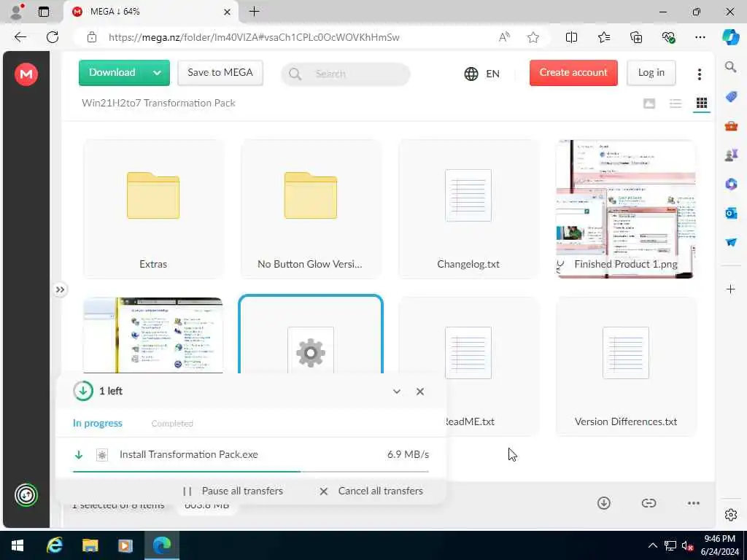Click the green Download button
This screenshot has width=747, height=560.
(x=112, y=72)
